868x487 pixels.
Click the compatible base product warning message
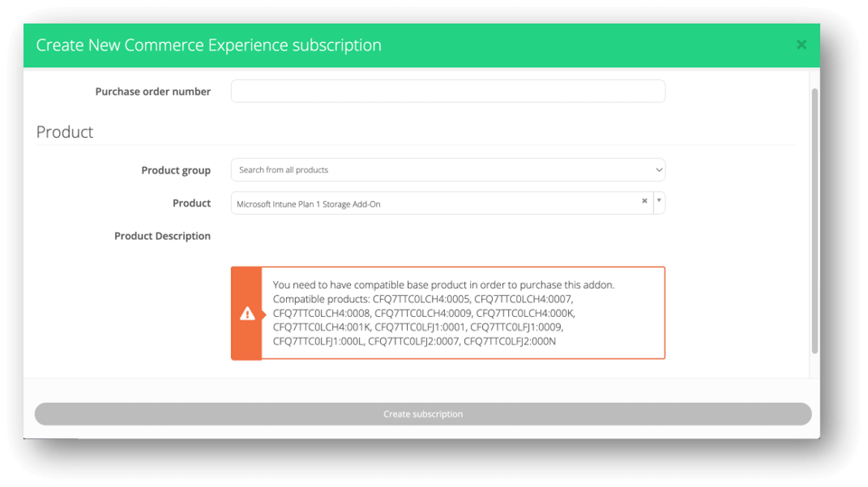pyautogui.click(x=448, y=313)
